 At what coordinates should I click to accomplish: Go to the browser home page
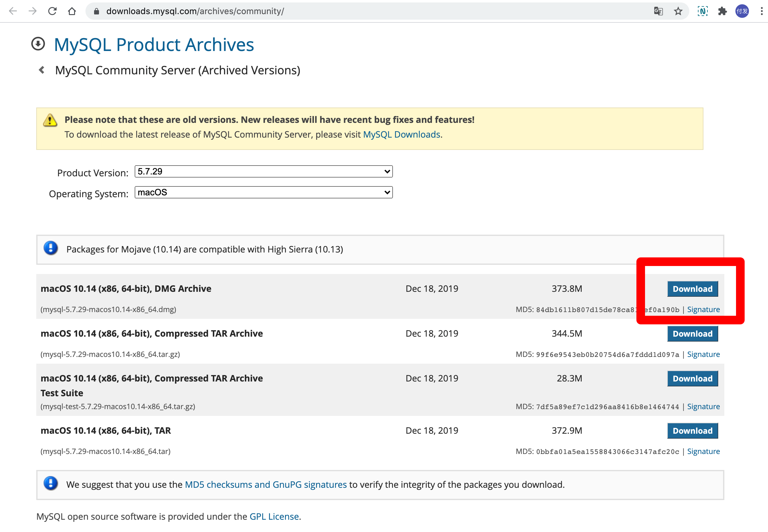(x=72, y=11)
